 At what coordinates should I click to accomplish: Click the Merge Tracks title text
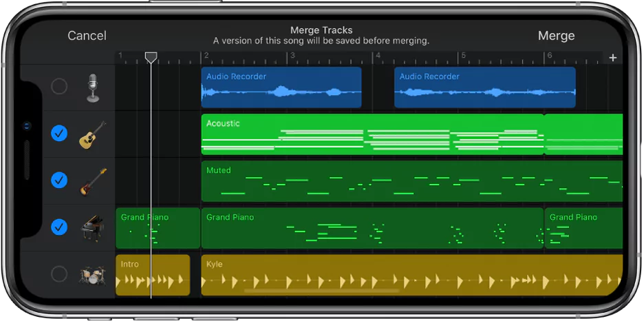pos(321,30)
